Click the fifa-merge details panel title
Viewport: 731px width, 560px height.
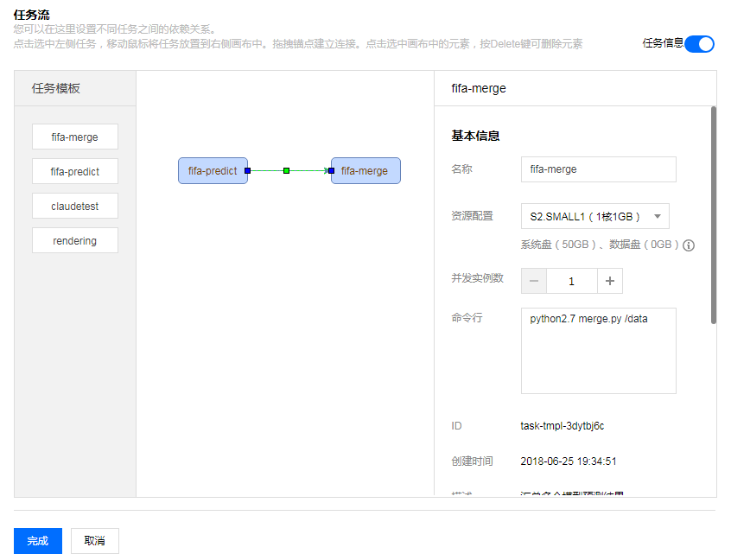[x=479, y=88]
